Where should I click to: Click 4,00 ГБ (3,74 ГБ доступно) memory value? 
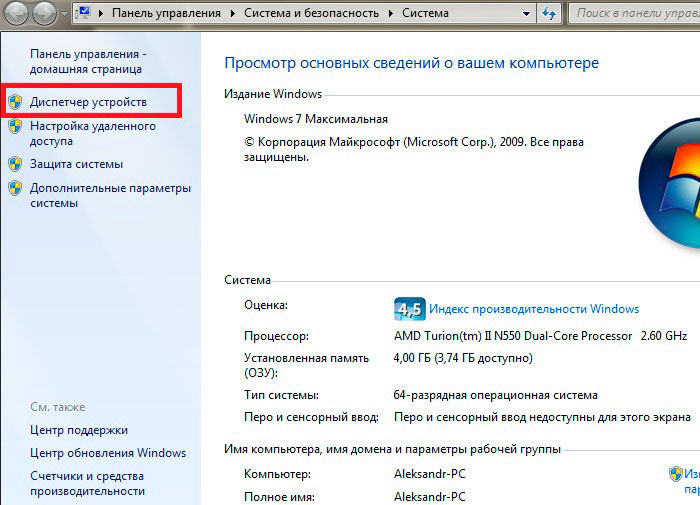pyautogui.click(x=463, y=358)
